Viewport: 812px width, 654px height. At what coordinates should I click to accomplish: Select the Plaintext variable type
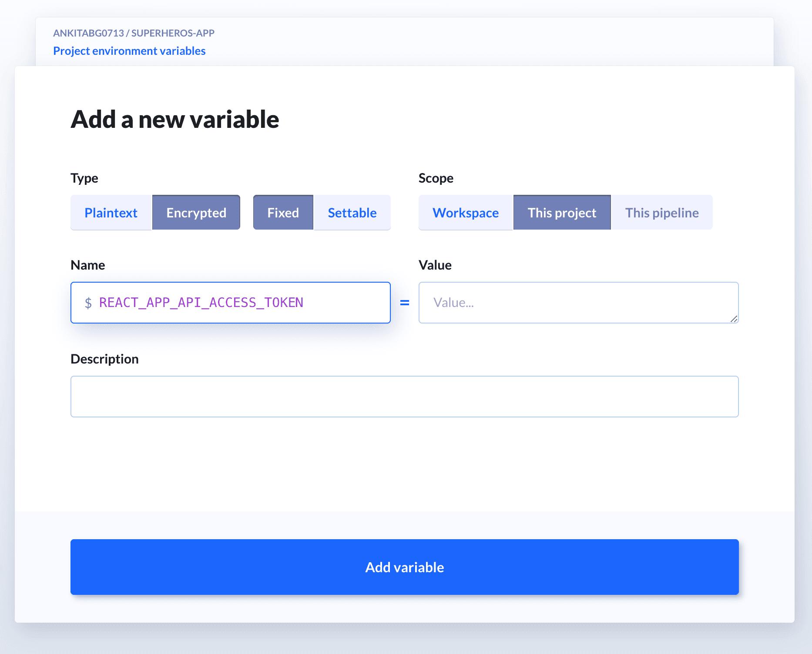(111, 213)
